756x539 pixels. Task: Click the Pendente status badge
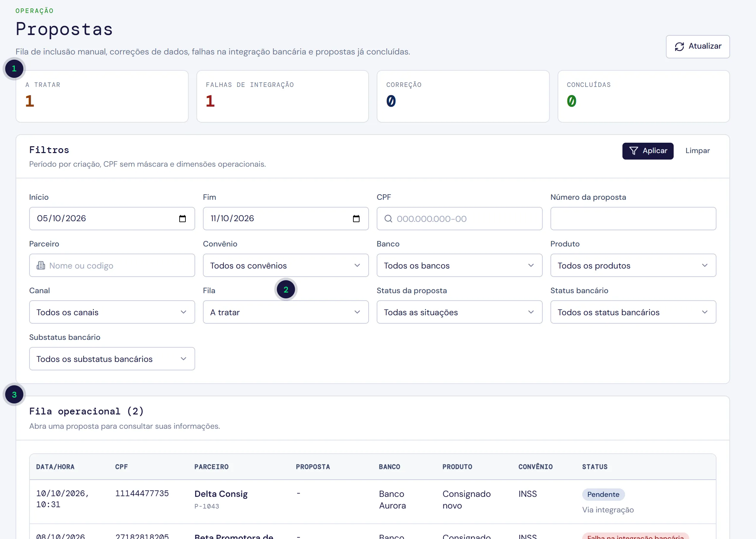[x=603, y=495]
